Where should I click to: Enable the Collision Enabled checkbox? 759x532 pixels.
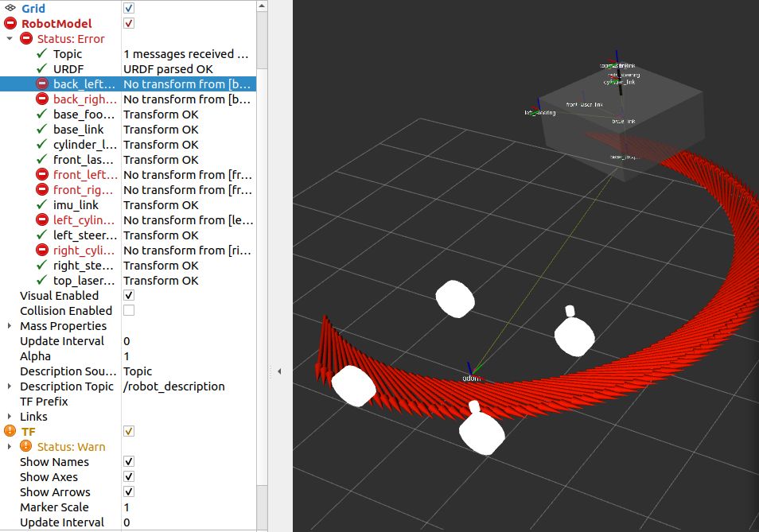(x=129, y=310)
